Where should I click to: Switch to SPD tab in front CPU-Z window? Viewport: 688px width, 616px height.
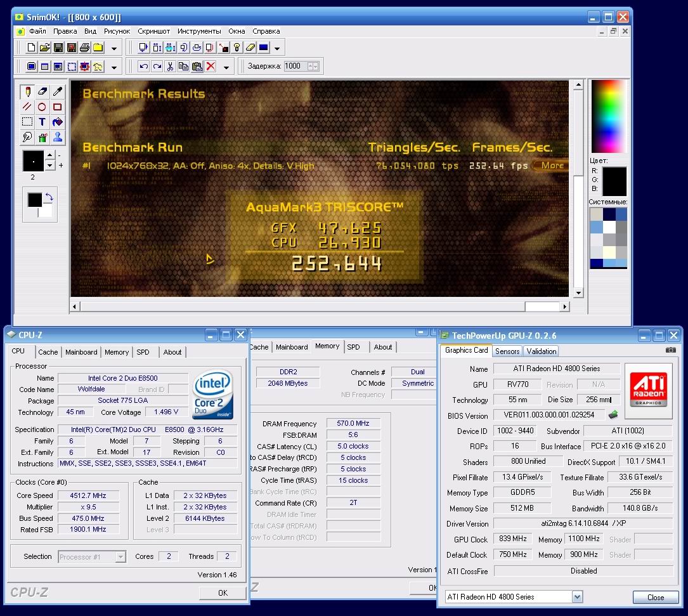(143, 352)
